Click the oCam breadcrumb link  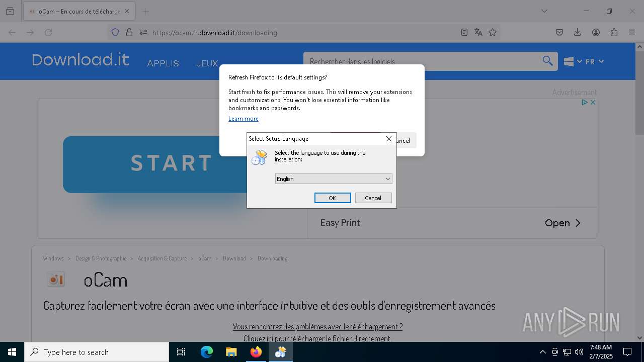[205, 258]
